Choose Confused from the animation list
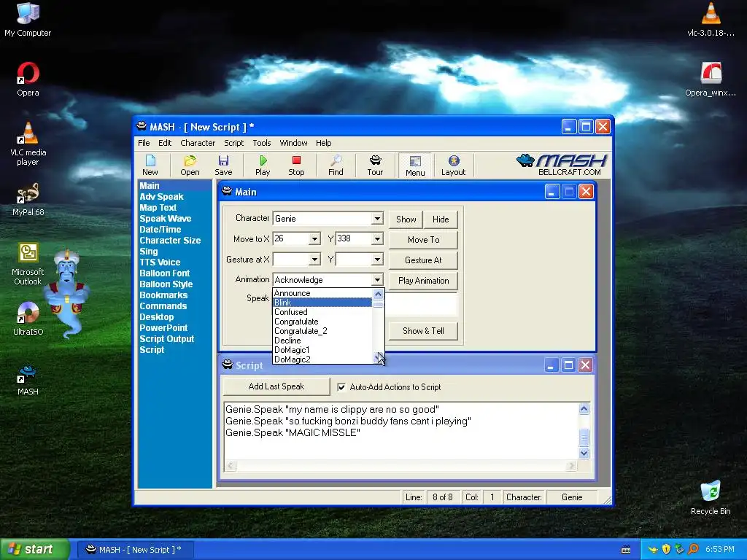This screenshot has height=560, width=747. [322, 312]
